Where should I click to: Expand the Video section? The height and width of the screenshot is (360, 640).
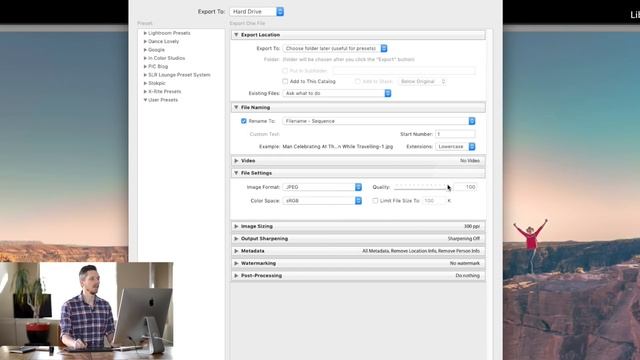click(236, 161)
